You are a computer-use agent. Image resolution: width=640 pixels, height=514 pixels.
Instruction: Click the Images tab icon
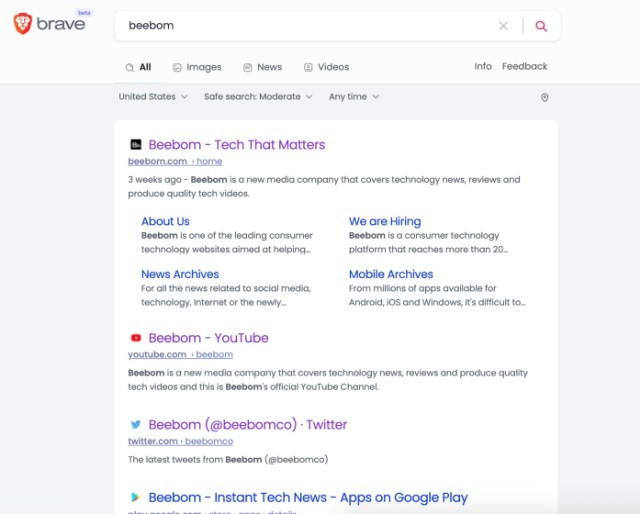177,67
